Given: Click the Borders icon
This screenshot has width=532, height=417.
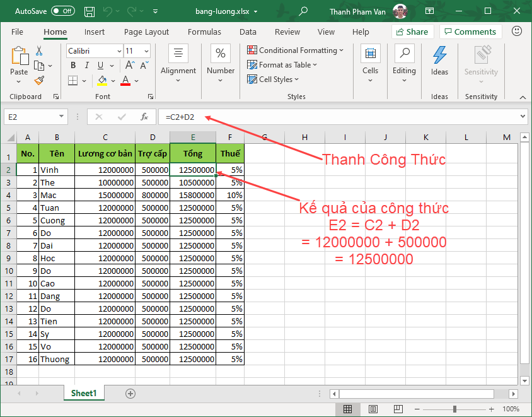Looking at the screenshot, I should (x=72, y=81).
